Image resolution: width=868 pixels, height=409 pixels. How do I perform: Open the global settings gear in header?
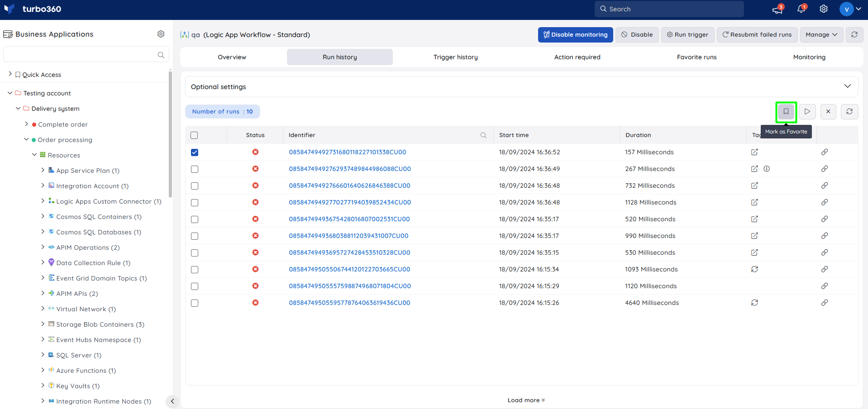pyautogui.click(x=824, y=9)
